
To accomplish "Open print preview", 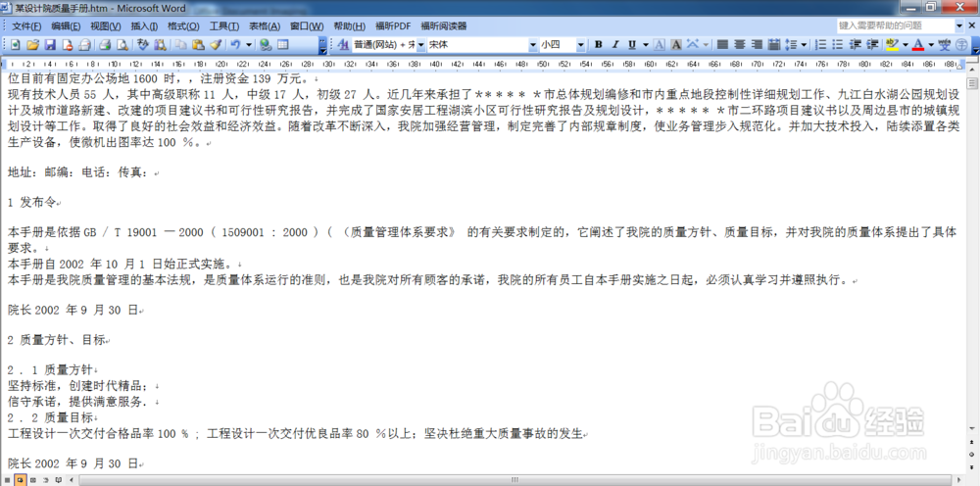I will 122,44.
